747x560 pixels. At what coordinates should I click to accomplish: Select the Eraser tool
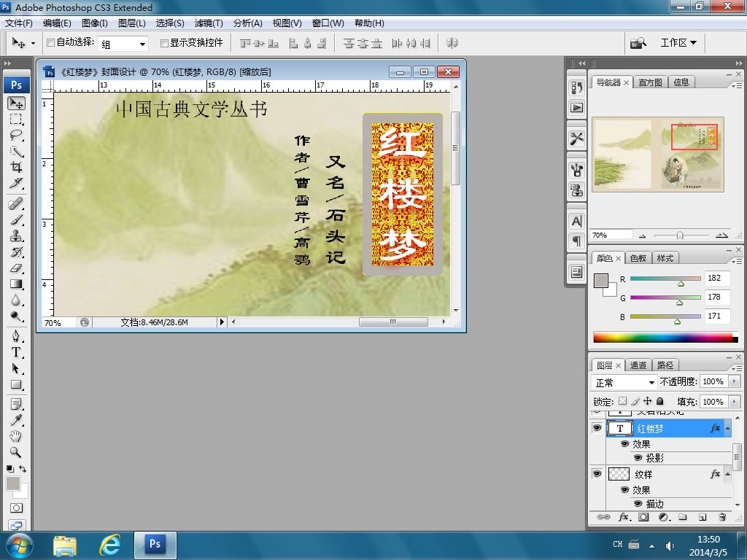click(16, 268)
